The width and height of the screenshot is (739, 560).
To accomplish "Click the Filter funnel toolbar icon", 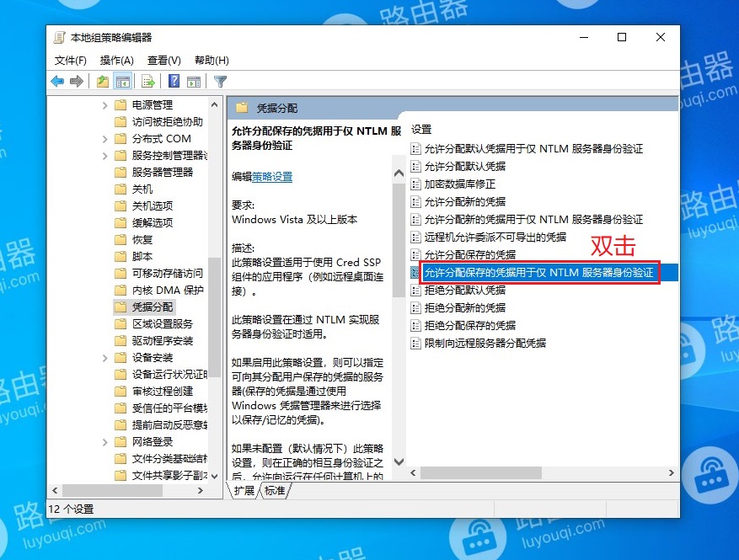I will [x=220, y=82].
